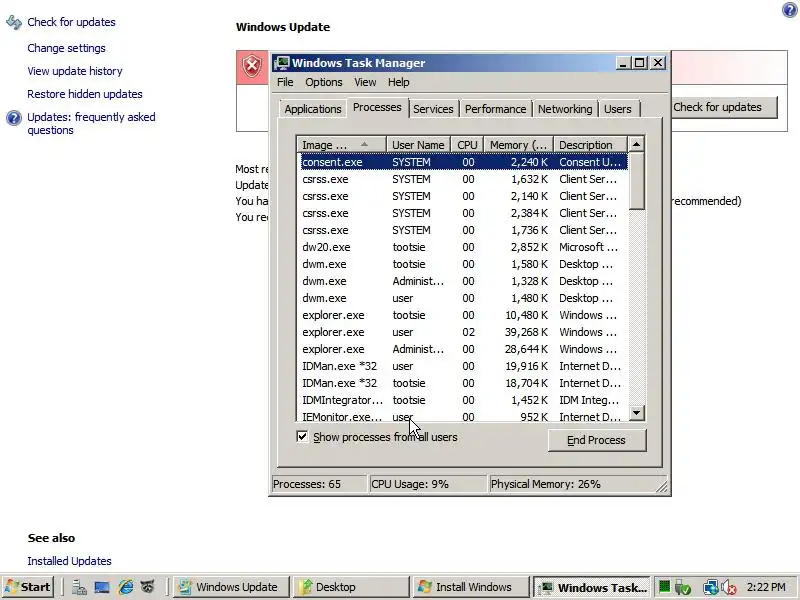This screenshot has width=800, height=600.
Task: Sort by the Memory column header
Action: click(518, 145)
